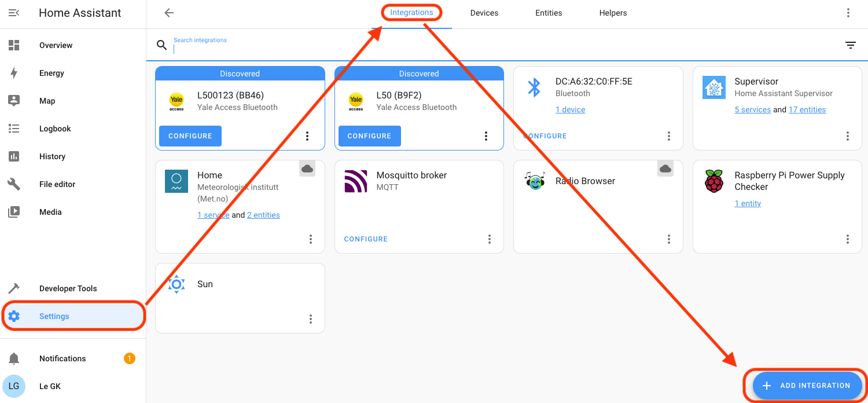Configure the L50 (B9F2) Yale lock

point(369,136)
